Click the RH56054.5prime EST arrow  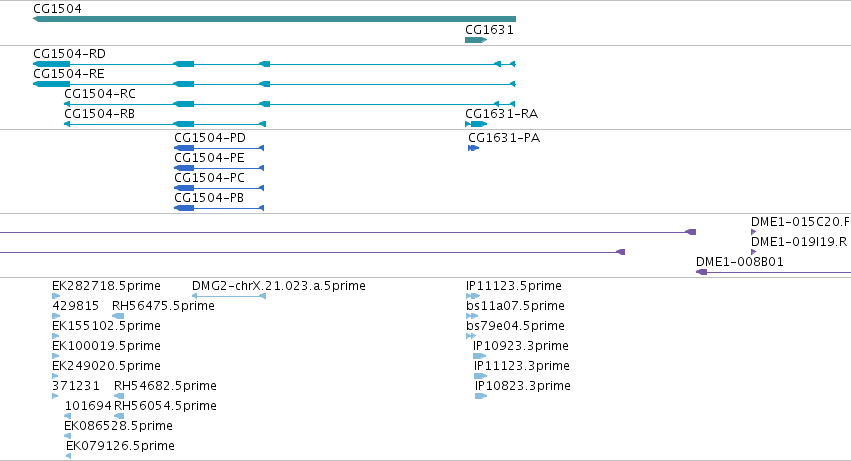tap(119, 416)
